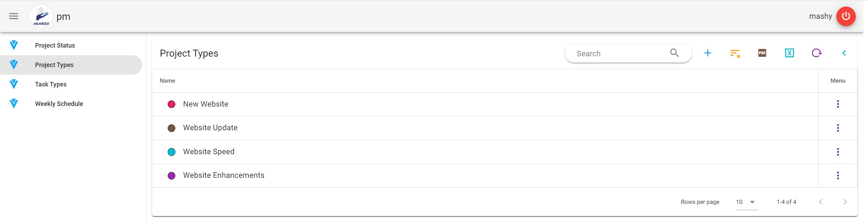This screenshot has width=868, height=223.
Task: Click the purple refresh icon
Action: tap(817, 53)
